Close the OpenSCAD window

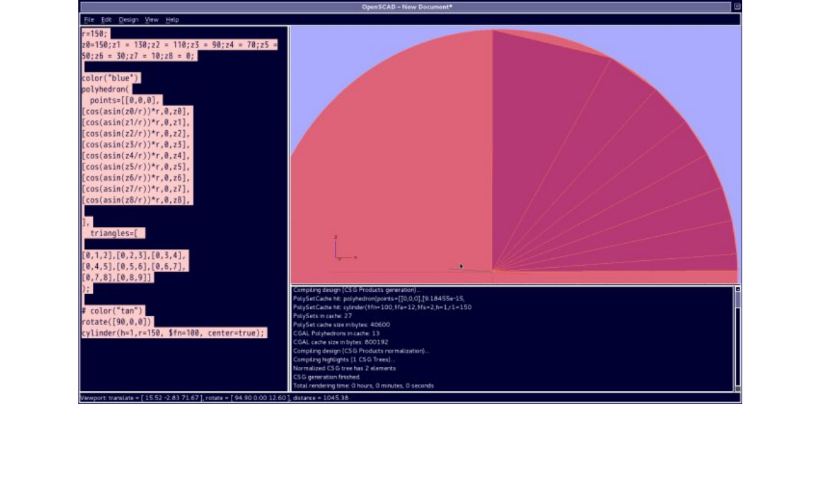pos(737,6)
